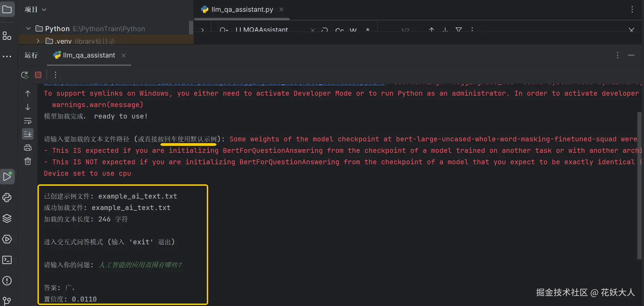Hide the Run tool window
The height and width of the screenshot is (306, 644).
631,55
